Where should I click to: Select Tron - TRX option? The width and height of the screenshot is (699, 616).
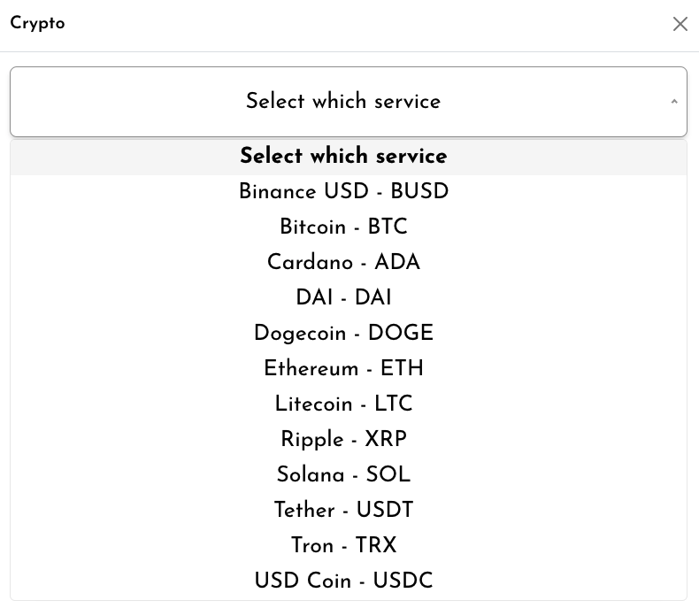pos(343,546)
